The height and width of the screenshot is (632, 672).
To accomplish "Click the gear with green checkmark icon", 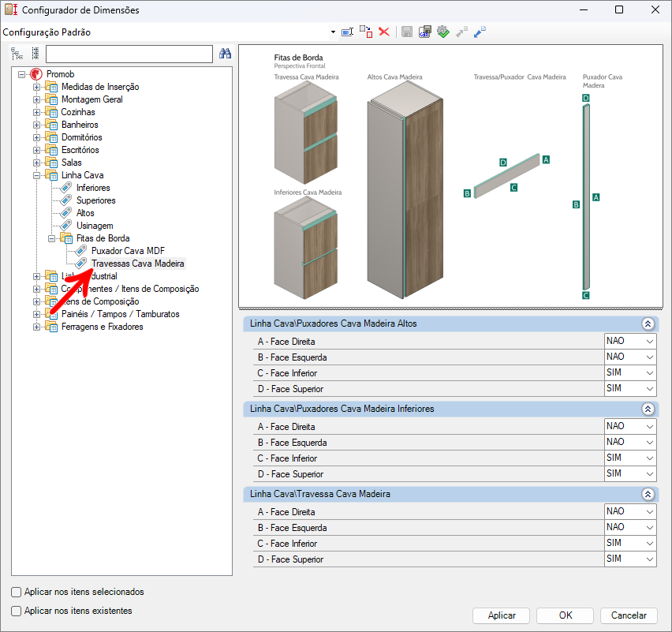I will pos(443,32).
